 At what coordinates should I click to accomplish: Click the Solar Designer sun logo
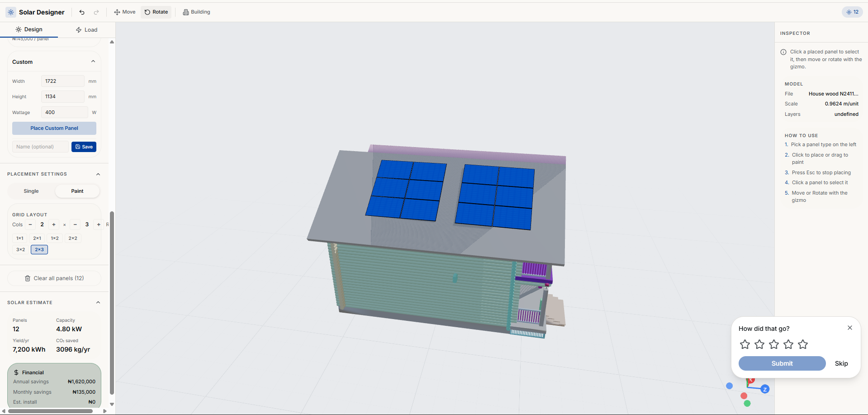click(x=11, y=12)
